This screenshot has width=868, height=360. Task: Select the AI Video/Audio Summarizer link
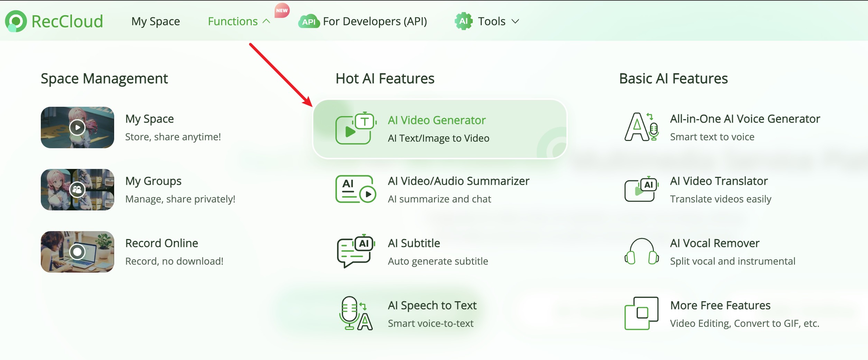click(x=458, y=181)
